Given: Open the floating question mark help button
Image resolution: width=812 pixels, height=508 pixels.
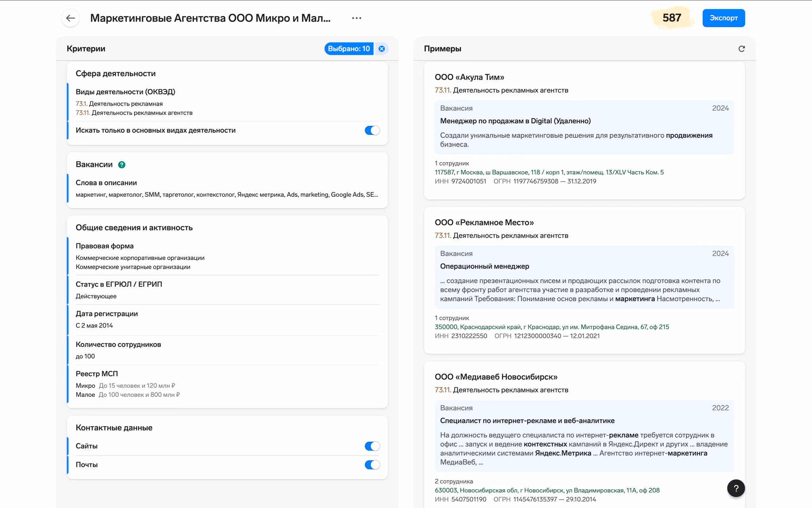Looking at the screenshot, I should pos(736,488).
